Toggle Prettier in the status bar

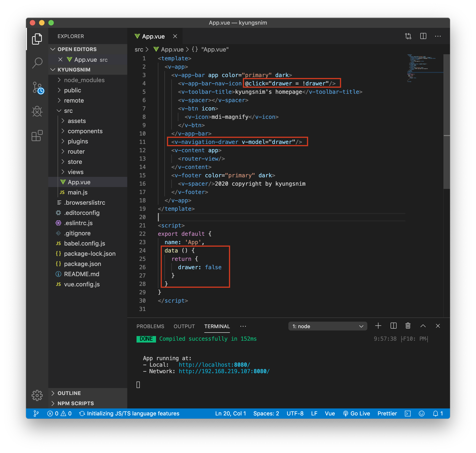click(387, 414)
